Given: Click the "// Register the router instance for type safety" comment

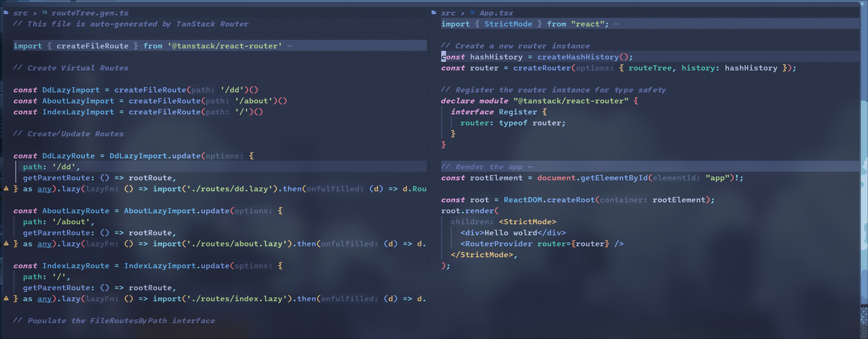Looking at the screenshot, I should (553, 90).
